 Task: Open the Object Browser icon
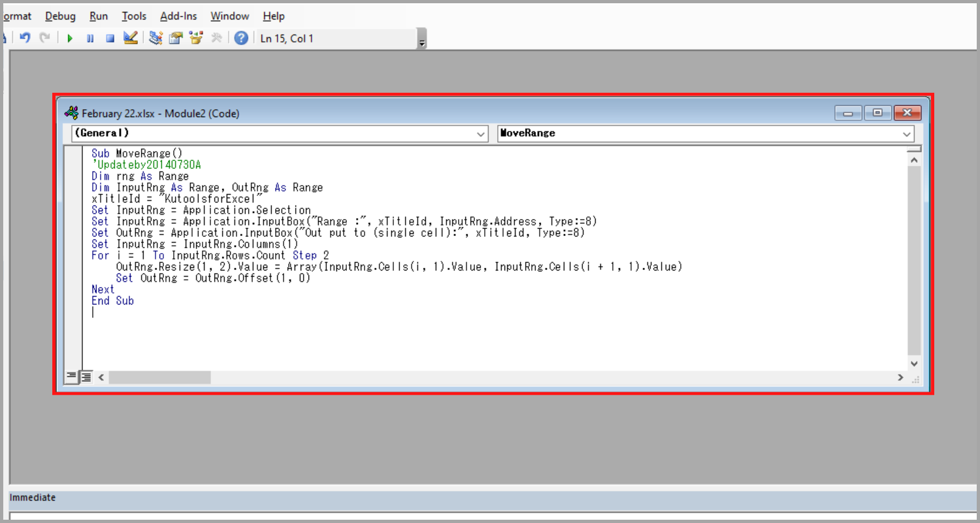pyautogui.click(x=195, y=38)
